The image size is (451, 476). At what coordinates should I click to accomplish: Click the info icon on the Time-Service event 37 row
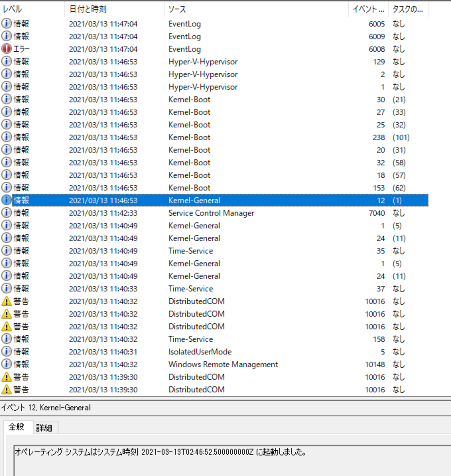6,289
